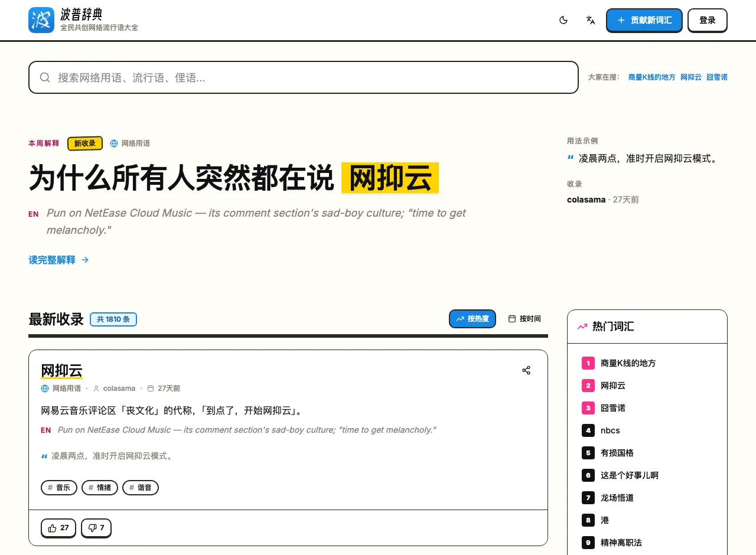Select the 音乐 tag
Screen dimensions: 756x555
[59, 488]
